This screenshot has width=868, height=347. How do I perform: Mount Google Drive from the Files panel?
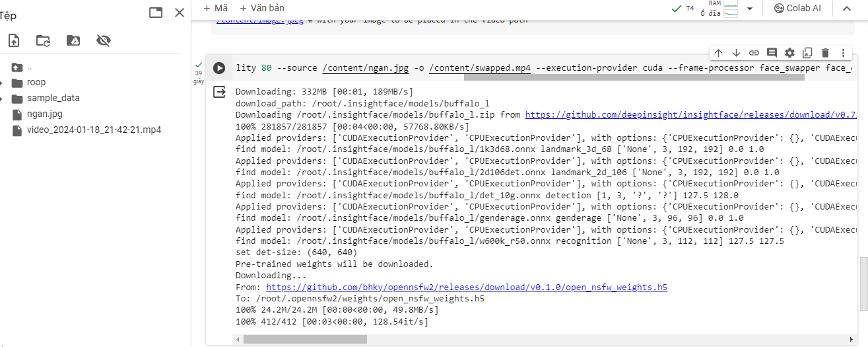click(73, 41)
